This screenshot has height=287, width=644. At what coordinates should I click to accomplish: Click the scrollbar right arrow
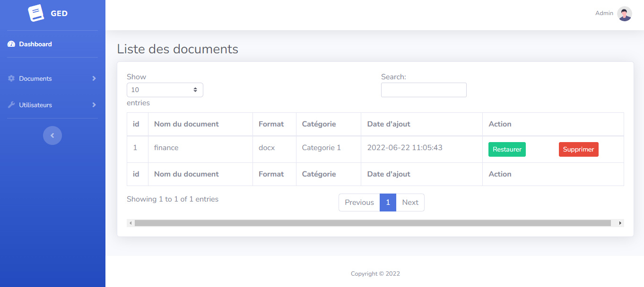[620, 223]
